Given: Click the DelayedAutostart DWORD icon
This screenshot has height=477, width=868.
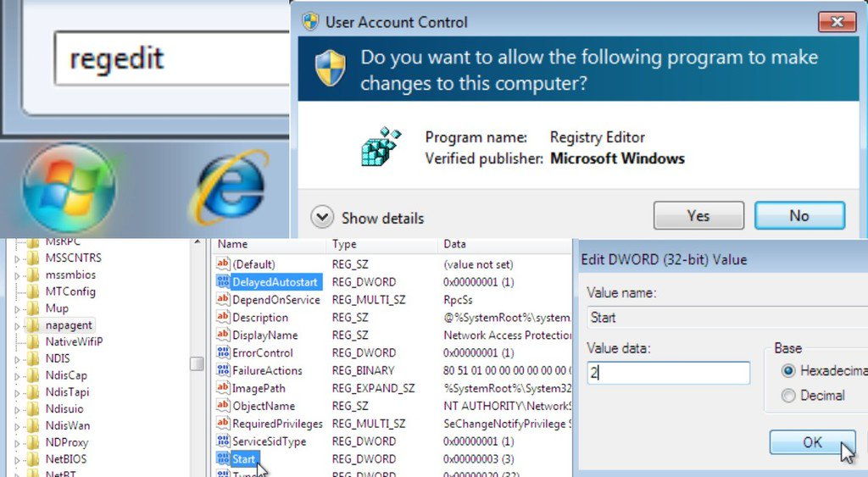Looking at the screenshot, I should click(x=223, y=281).
